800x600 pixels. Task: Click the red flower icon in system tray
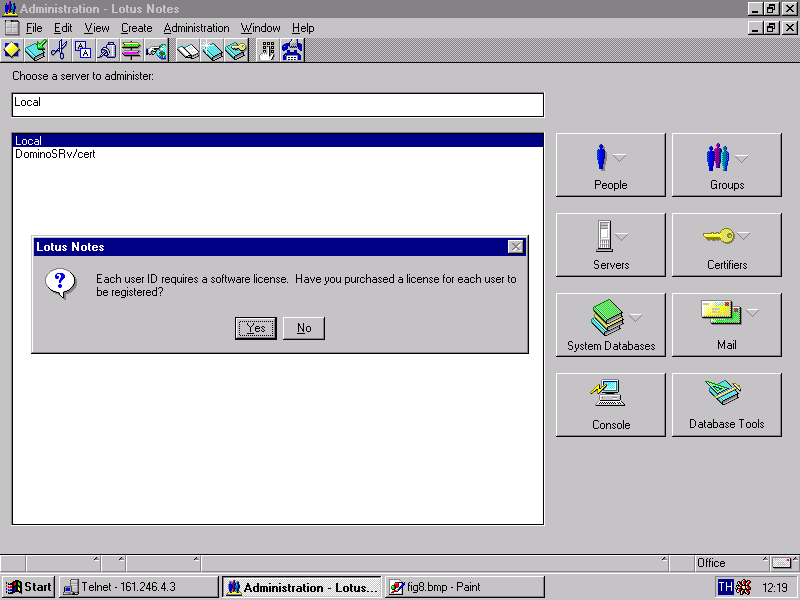point(743,587)
